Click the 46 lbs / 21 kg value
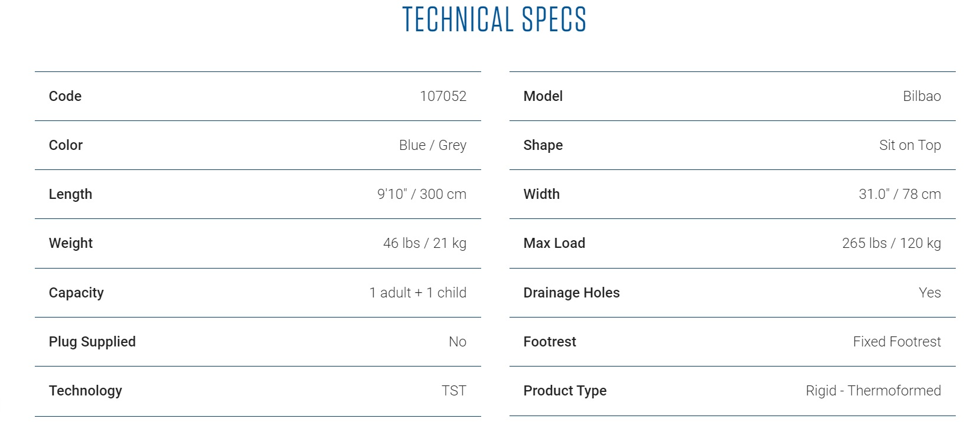Image resolution: width=980 pixels, height=422 pixels. 424,243
